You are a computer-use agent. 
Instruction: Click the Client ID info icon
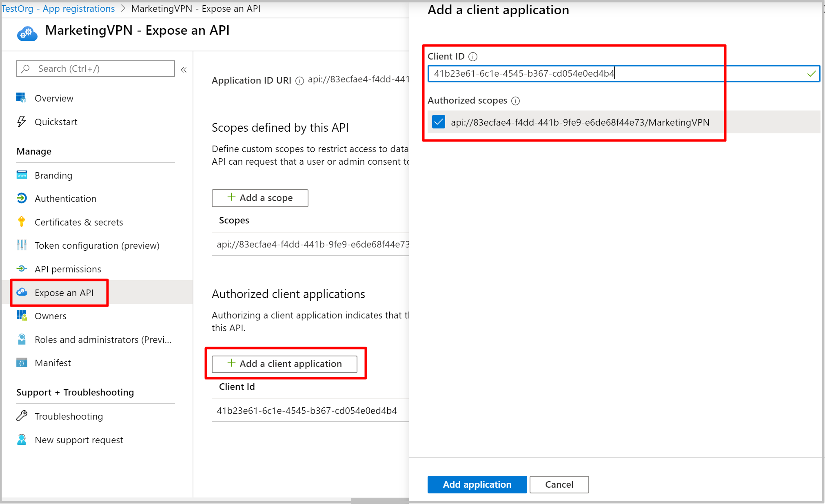[473, 57]
